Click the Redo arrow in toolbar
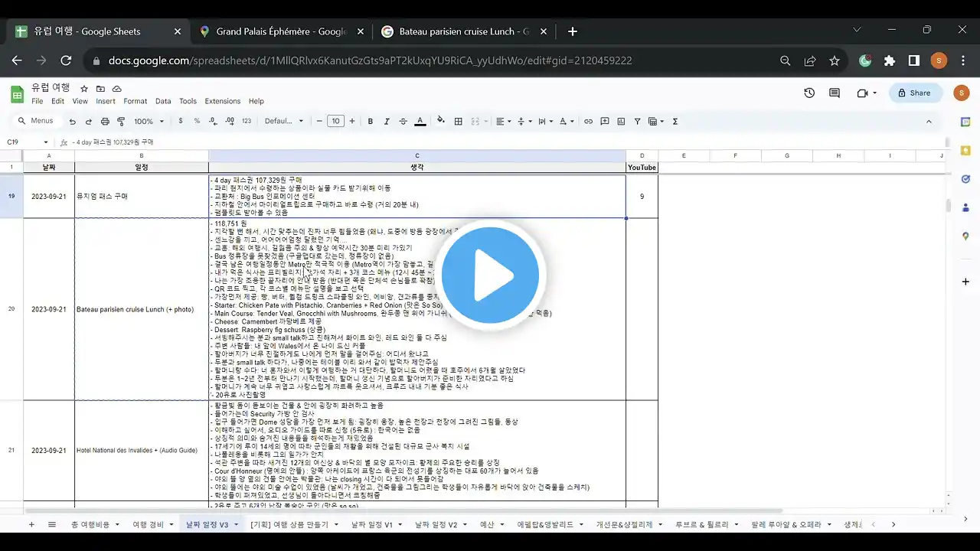 click(88, 122)
